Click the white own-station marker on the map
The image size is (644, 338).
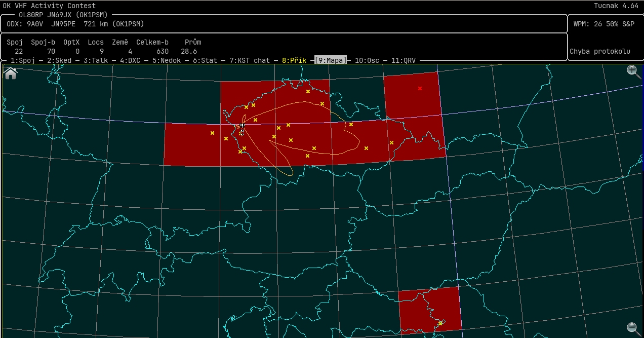(243, 126)
